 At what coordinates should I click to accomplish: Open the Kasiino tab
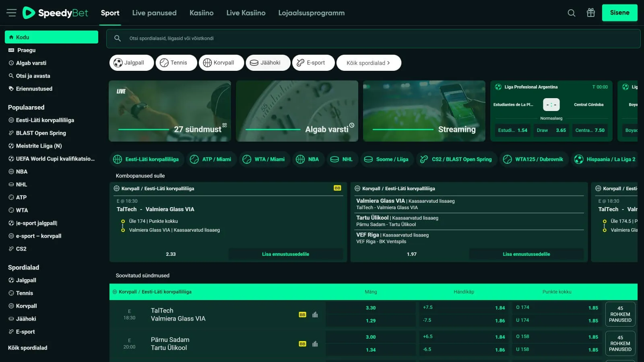(201, 13)
